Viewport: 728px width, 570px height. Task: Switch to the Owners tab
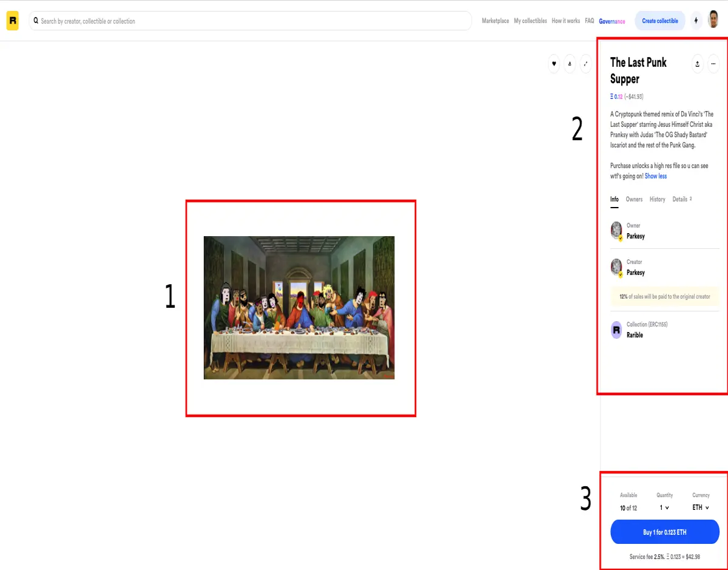(x=634, y=199)
